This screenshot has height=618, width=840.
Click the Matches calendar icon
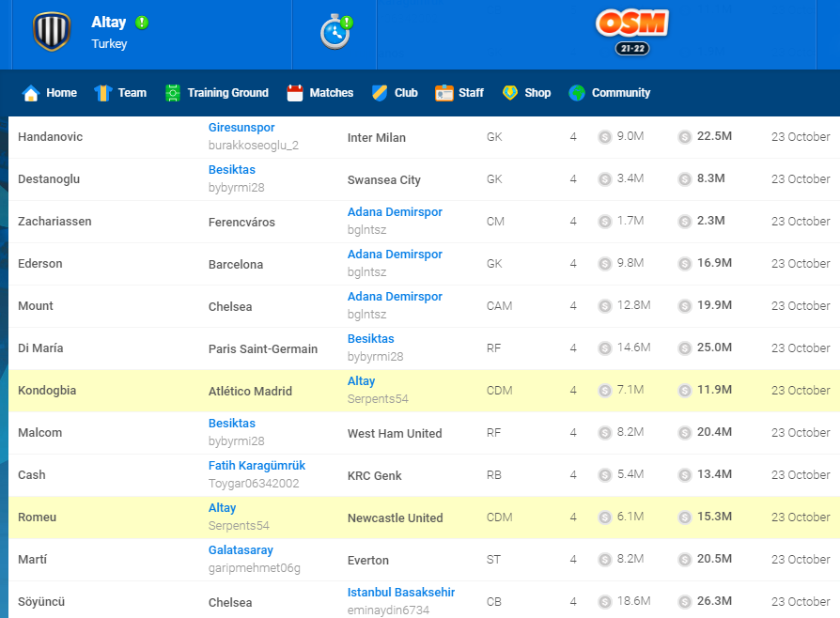pos(295,93)
